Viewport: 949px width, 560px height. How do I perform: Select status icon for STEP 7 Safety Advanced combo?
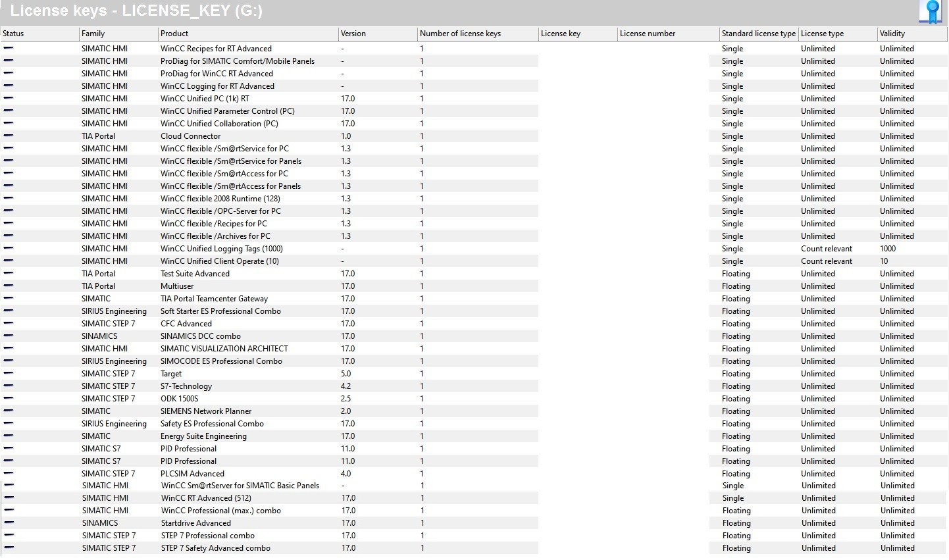tap(9, 547)
